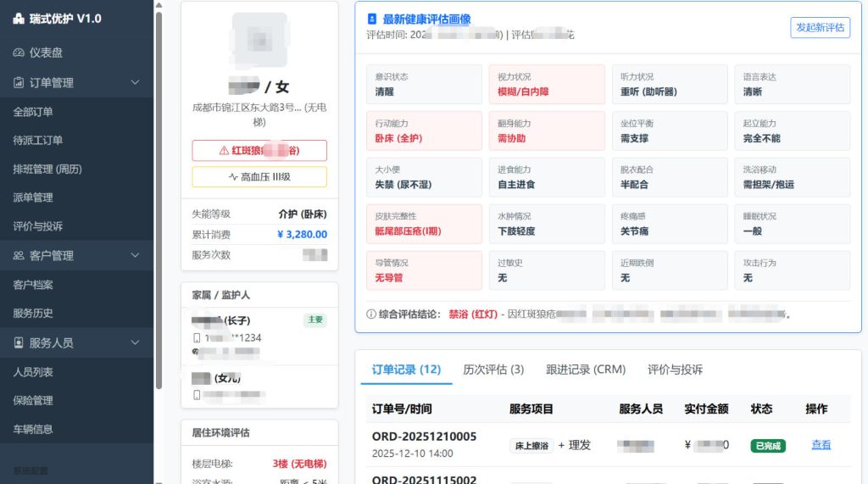Collapse the 客户管理 menu chevron
This screenshot has width=868, height=484.
tap(135, 255)
